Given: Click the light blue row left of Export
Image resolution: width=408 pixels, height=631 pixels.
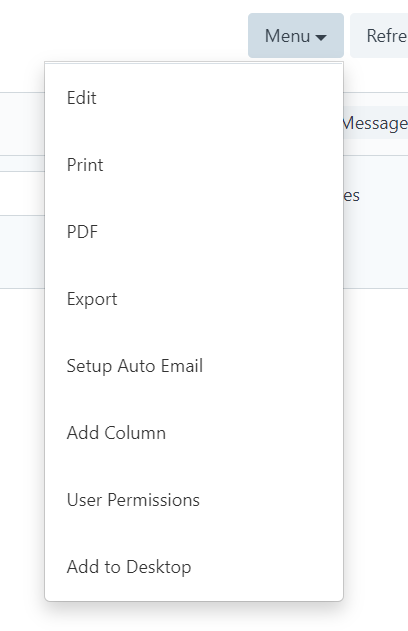Looking at the screenshot, I should 22,252.
